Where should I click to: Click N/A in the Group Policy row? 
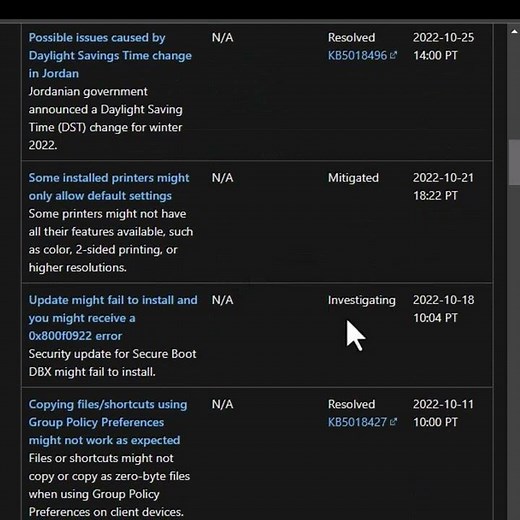[222, 404]
